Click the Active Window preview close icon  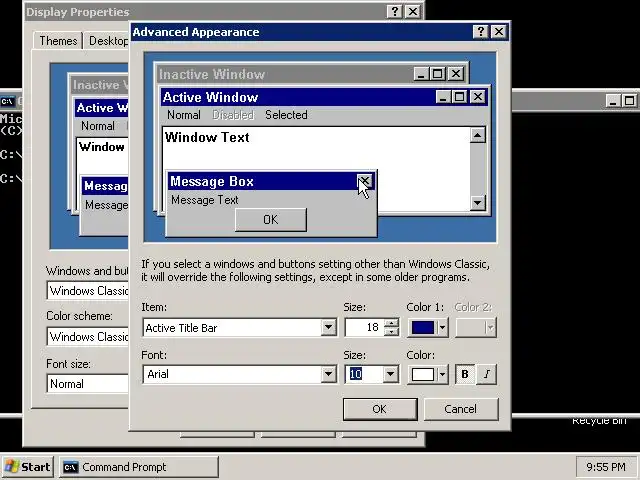coord(478,97)
